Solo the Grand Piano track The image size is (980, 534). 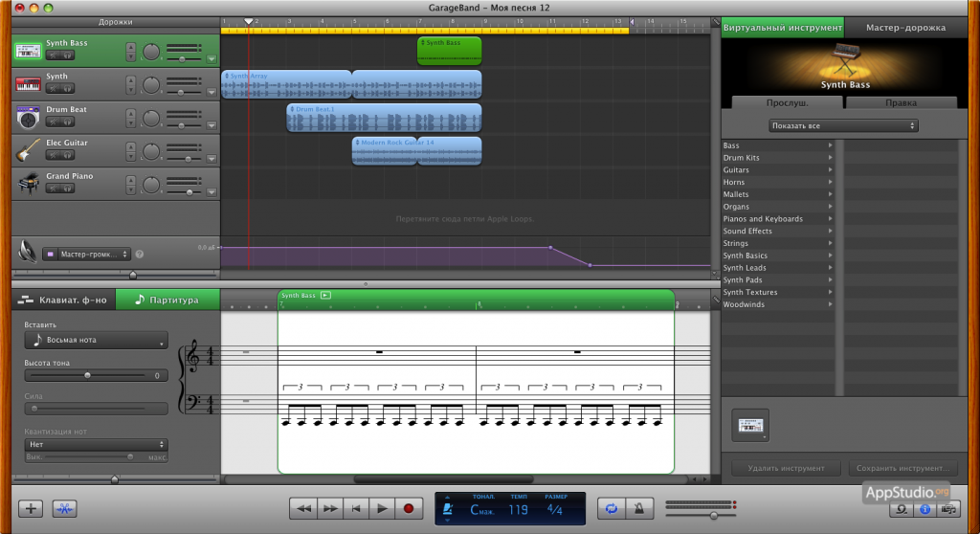pyautogui.click(x=67, y=189)
